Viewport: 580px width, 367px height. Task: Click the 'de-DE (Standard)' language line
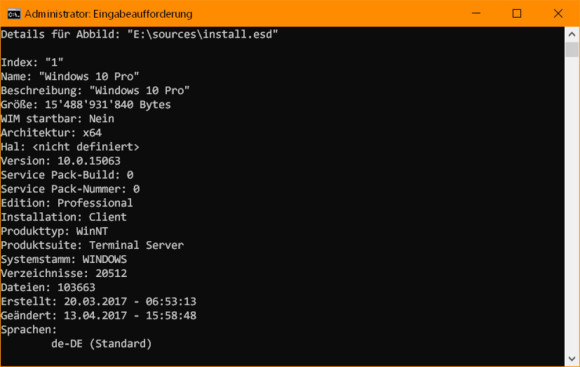(101, 344)
